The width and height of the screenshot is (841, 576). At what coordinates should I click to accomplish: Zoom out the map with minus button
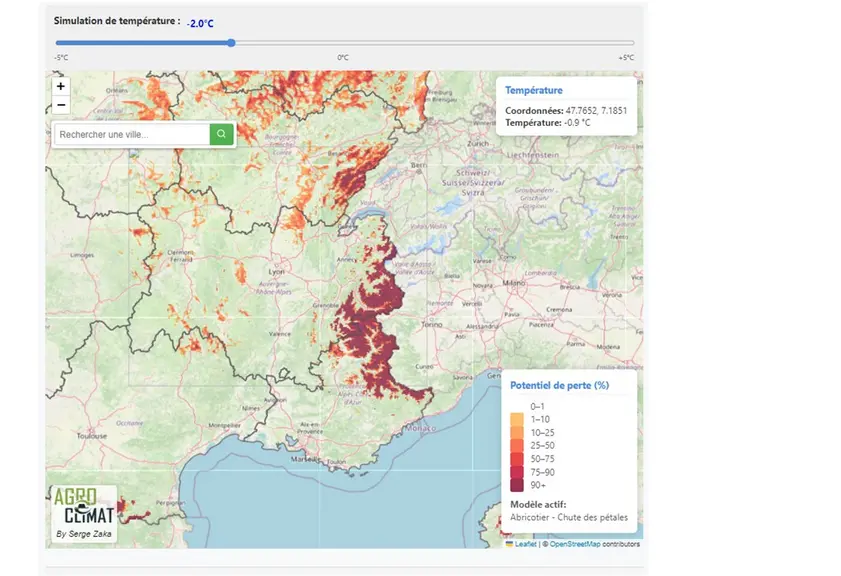click(x=61, y=105)
